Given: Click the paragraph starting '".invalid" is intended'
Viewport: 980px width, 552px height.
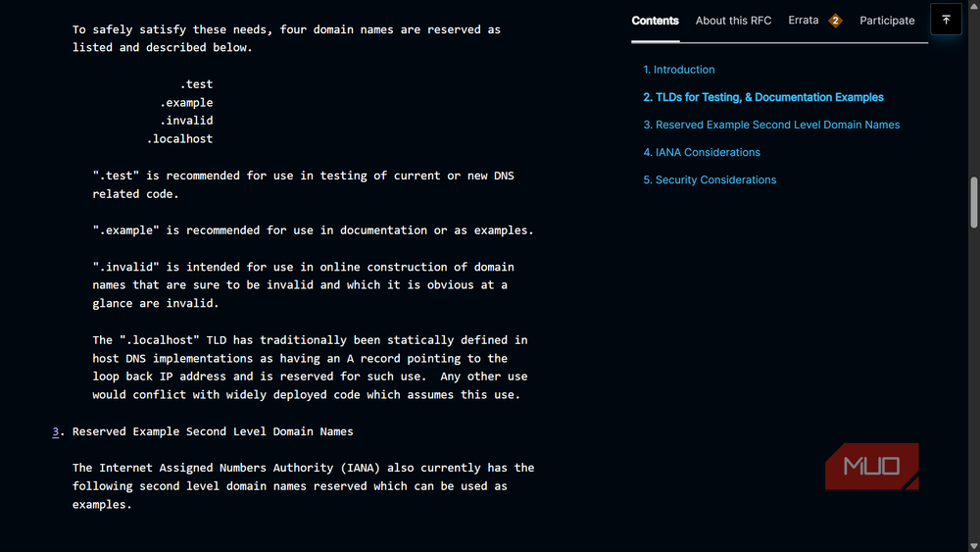Looking at the screenshot, I should (303, 284).
